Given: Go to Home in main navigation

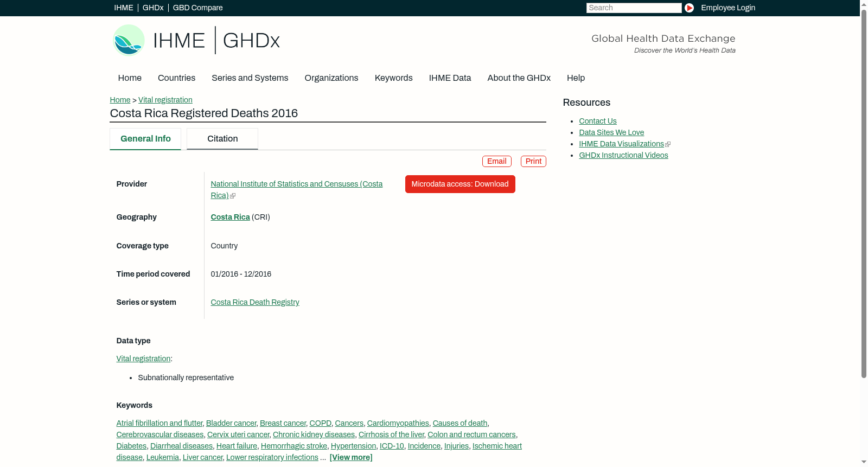Looking at the screenshot, I should click(130, 78).
